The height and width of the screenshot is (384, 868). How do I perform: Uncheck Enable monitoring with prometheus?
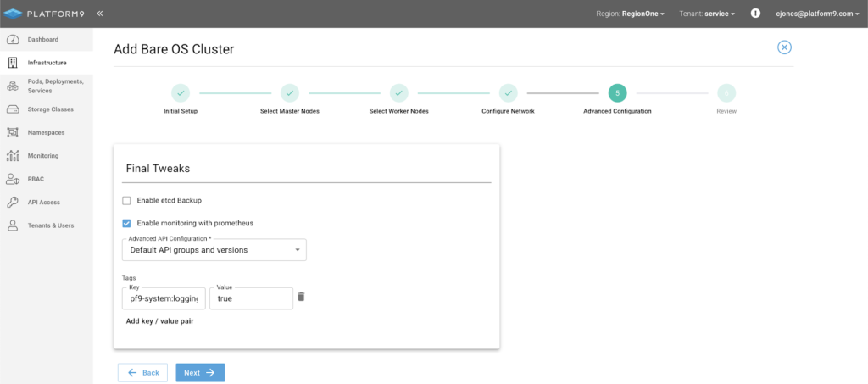coord(126,223)
